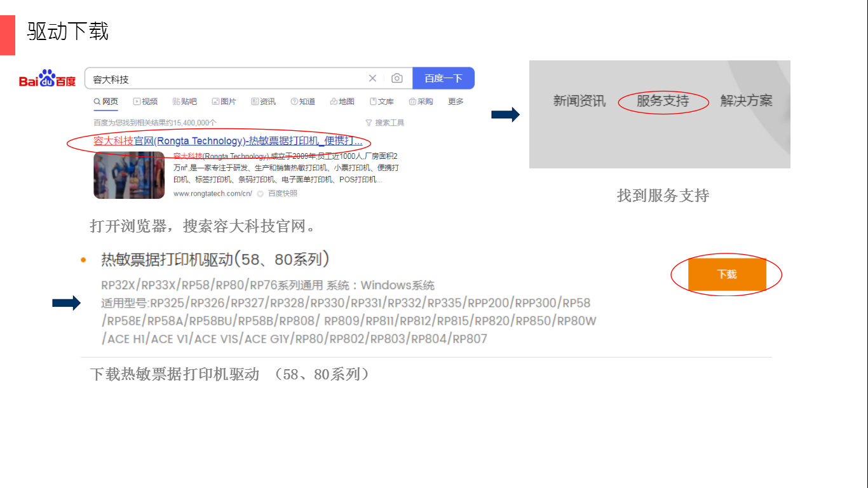Click the search result thumbnail image
868x488 pixels.
click(129, 175)
